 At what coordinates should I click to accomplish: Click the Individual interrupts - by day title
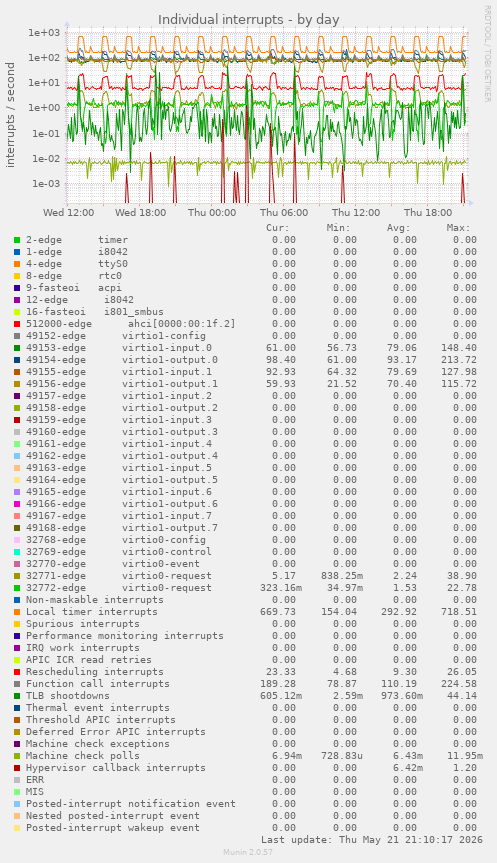248,20
